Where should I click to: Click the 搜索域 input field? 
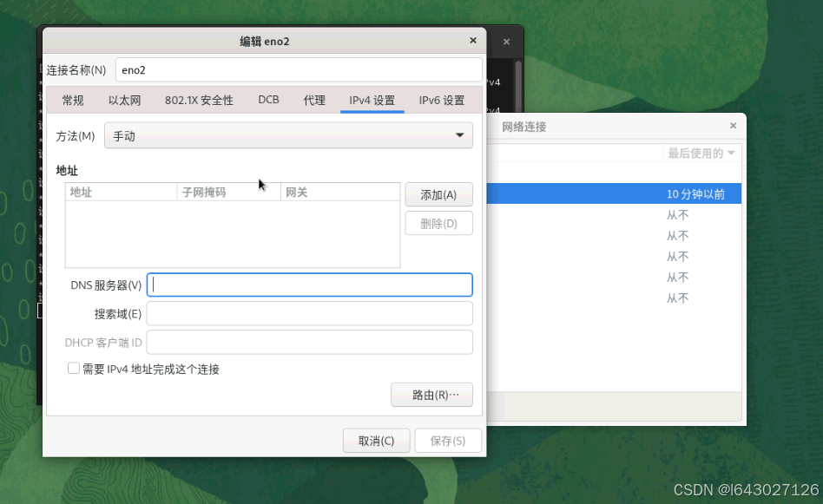coord(310,314)
